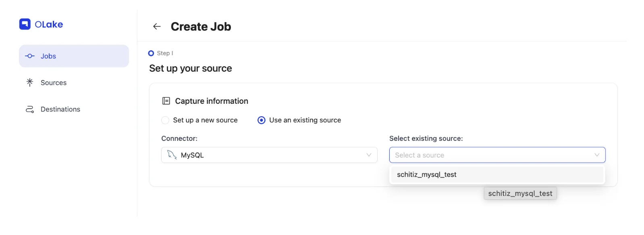Go back using the left arrow
Image resolution: width=644 pixels, height=235 pixels.
coord(157,27)
